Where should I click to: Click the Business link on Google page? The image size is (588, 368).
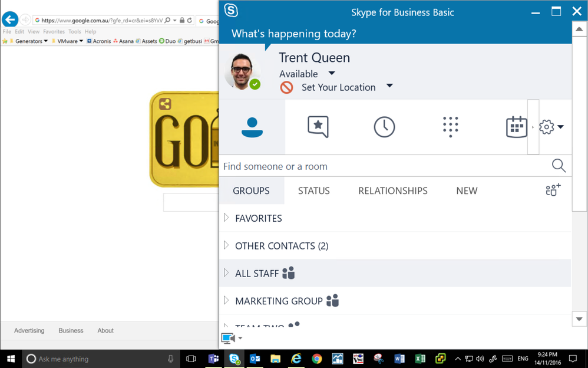[x=71, y=330]
